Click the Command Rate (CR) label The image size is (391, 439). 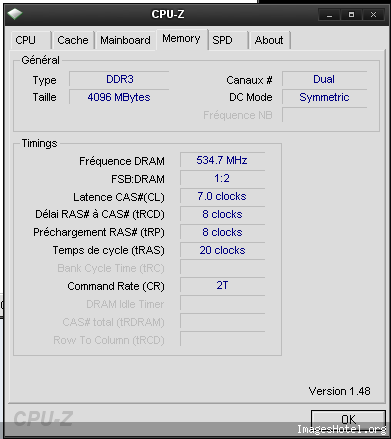click(116, 286)
